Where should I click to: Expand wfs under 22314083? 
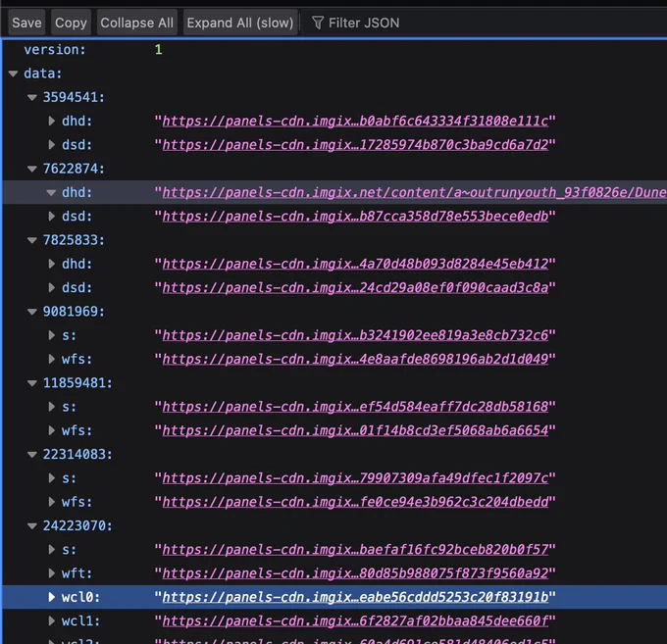[x=51, y=502]
